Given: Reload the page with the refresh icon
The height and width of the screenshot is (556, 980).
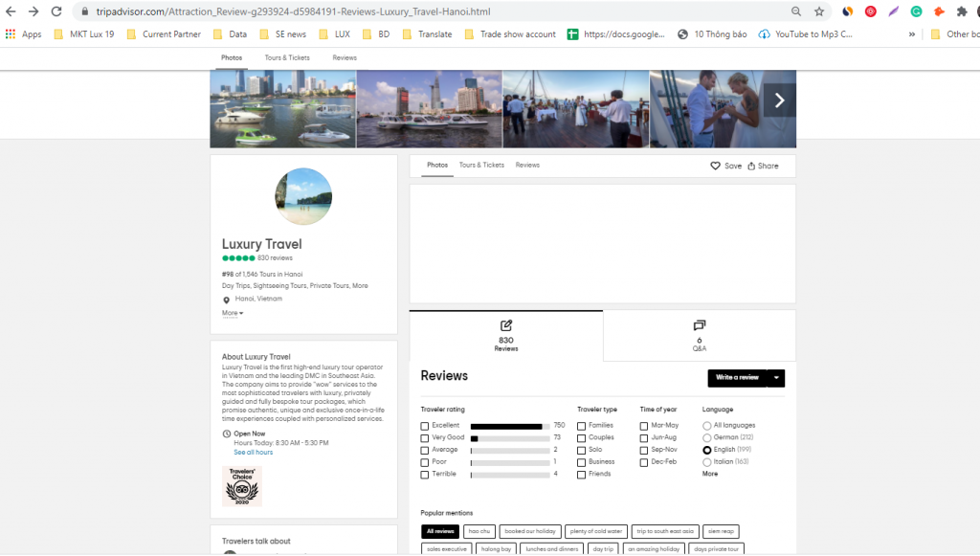Looking at the screenshot, I should coord(56,11).
